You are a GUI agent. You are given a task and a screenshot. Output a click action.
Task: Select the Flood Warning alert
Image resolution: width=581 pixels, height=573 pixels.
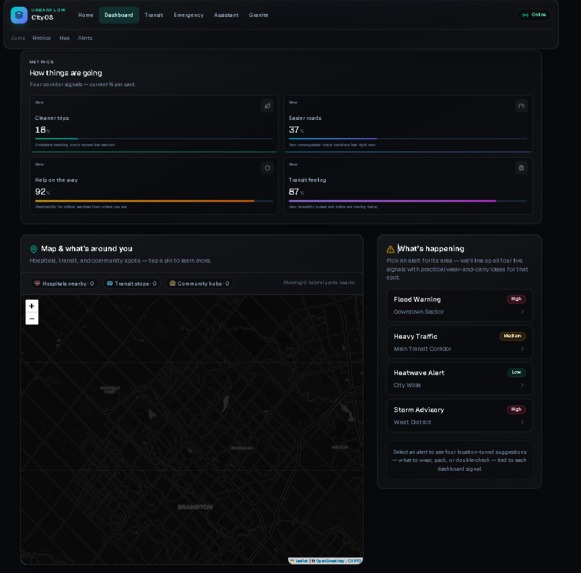(459, 305)
